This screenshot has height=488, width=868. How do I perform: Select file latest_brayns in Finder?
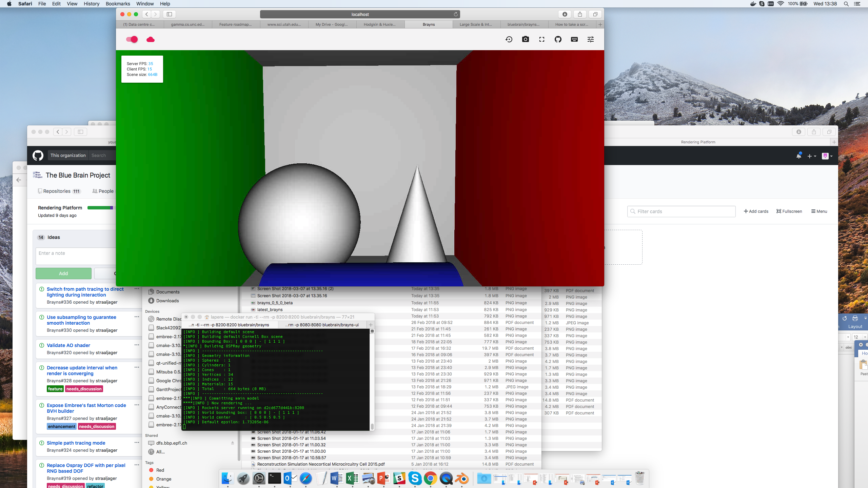coord(270,310)
